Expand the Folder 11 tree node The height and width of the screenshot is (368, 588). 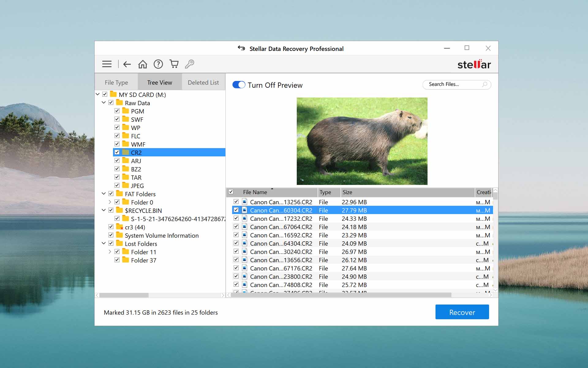[x=110, y=251]
